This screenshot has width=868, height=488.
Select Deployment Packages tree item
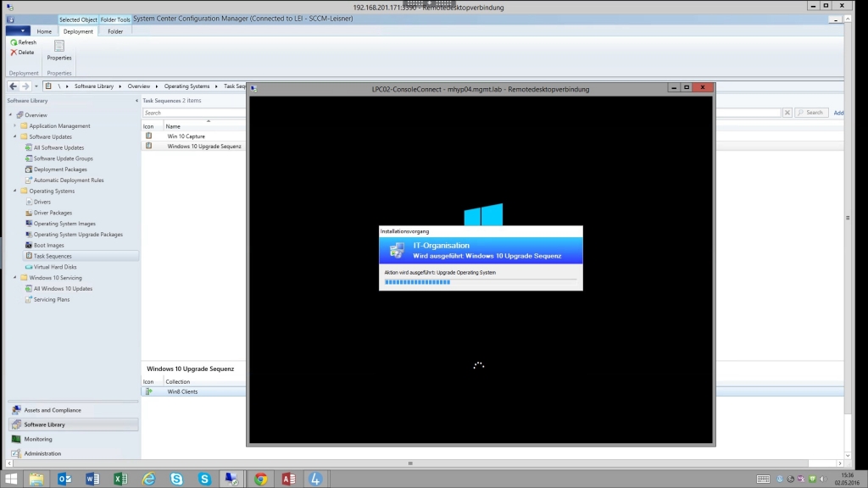56,169
